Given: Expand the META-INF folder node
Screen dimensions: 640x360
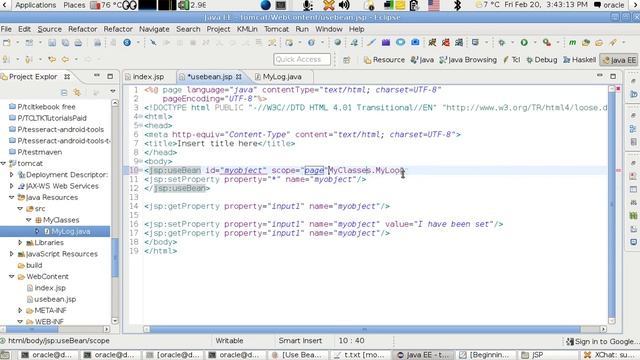Looking at the screenshot, I should [x=20, y=311].
